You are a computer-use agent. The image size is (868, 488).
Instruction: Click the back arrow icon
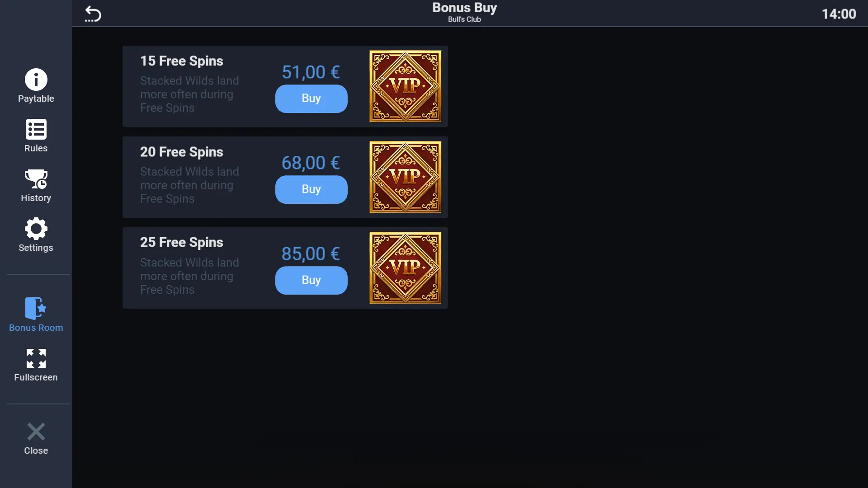(93, 14)
